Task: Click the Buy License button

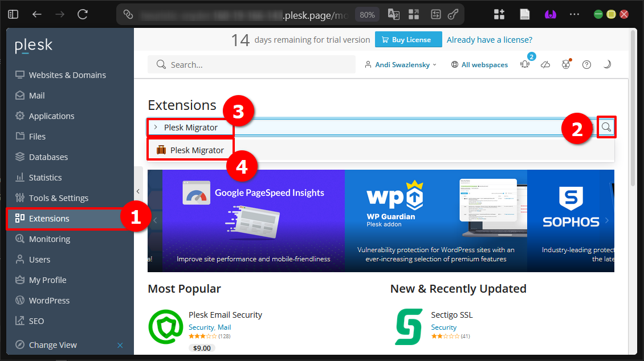Action: (x=408, y=39)
